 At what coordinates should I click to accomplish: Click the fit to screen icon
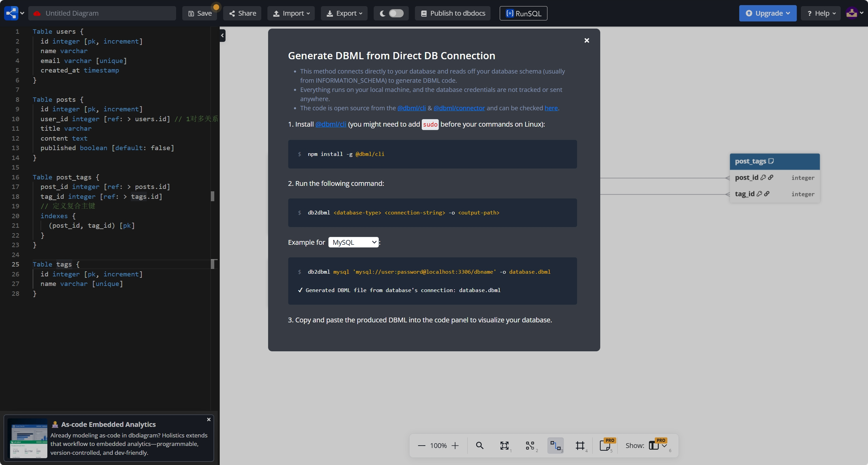coord(504,446)
